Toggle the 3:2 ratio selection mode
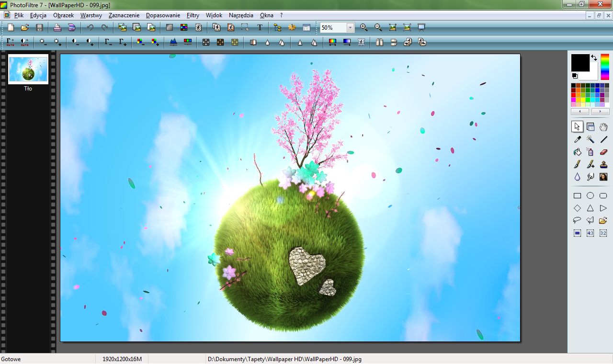This screenshot has width=613, height=364. point(603,232)
